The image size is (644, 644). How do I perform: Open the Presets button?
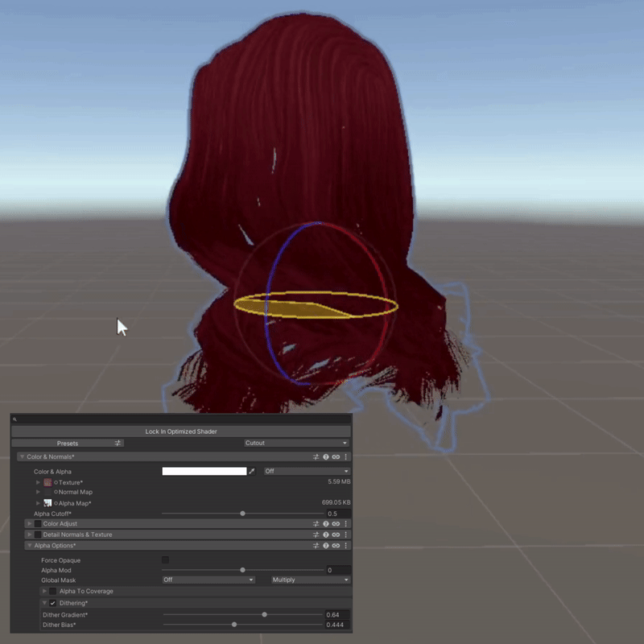(x=68, y=443)
